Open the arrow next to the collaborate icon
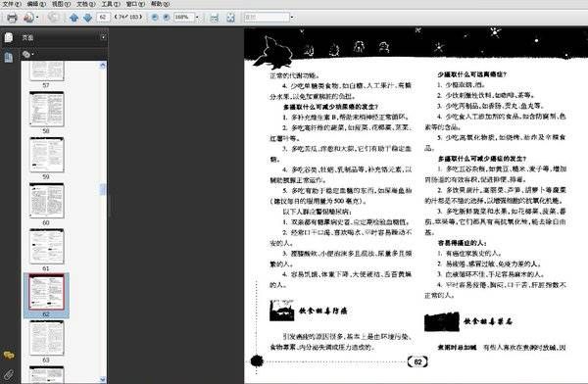Image resolution: width=588 pixels, height=384 pixels. click(37, 18)
